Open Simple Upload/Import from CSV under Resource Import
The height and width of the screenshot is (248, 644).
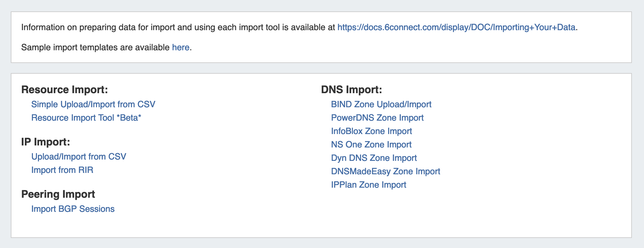93,105
